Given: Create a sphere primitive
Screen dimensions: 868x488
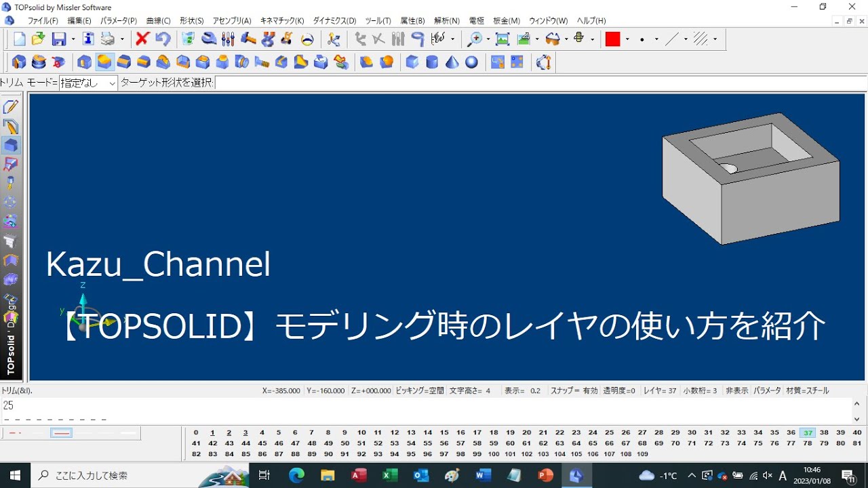Looking at the screenshot, I should point(471,62).
